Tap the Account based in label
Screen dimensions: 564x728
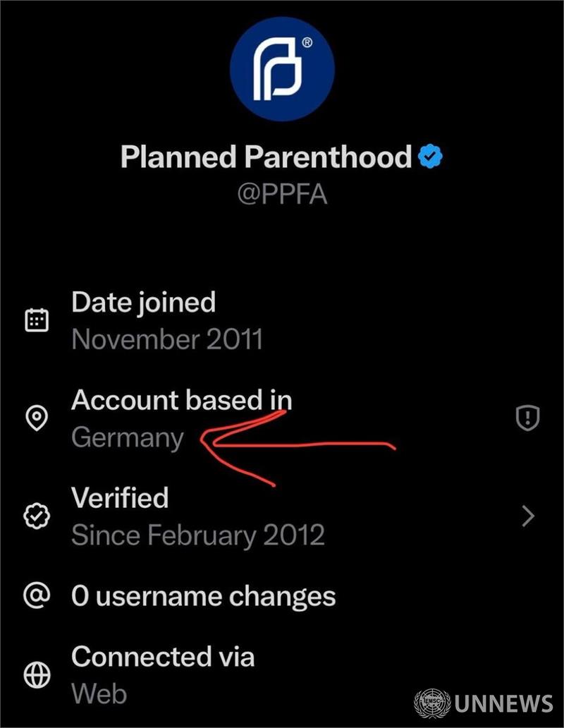(181, 400)
